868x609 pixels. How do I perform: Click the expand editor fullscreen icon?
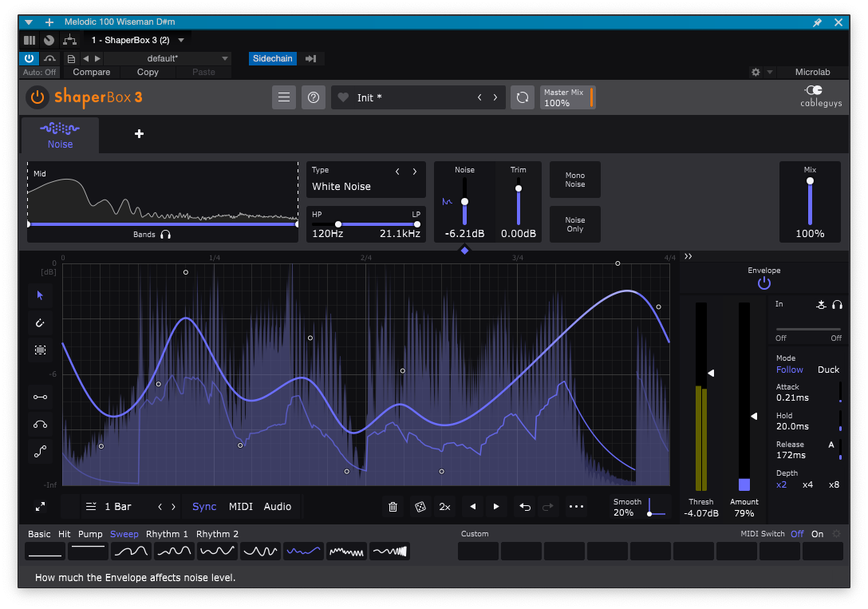41,507
